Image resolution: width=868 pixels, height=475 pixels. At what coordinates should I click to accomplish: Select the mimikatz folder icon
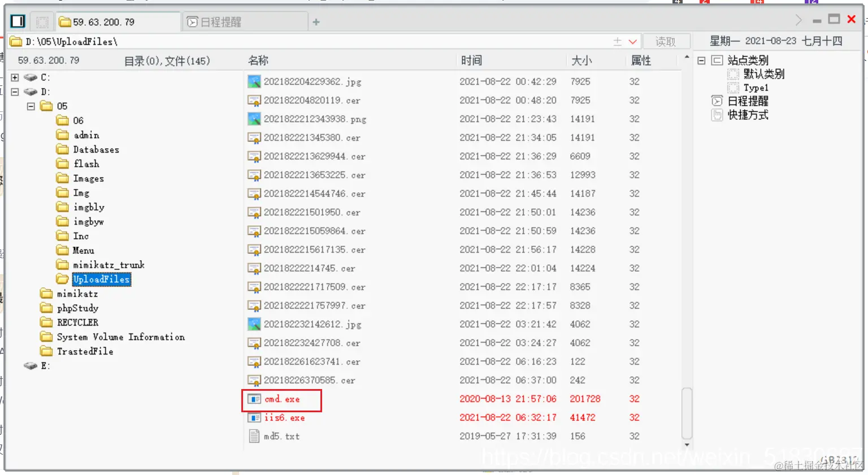click(x=46, y=293)
